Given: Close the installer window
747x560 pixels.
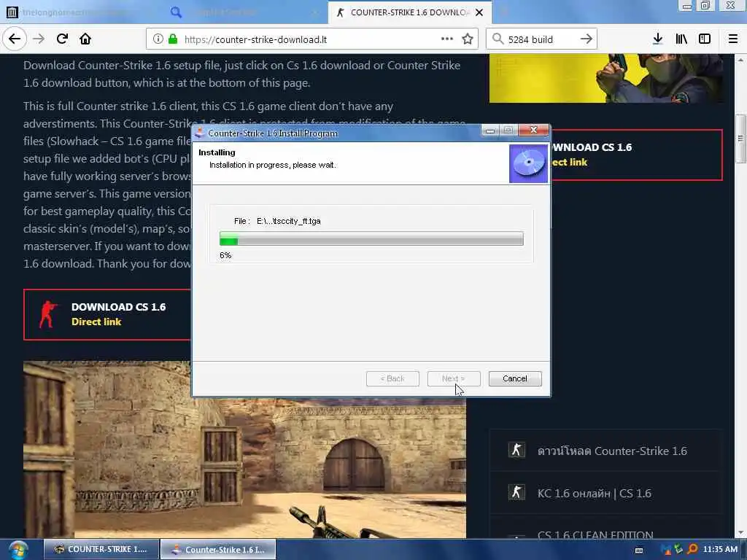Looking at the screenshot, I should pyautogui.click(x=533, y=130).
